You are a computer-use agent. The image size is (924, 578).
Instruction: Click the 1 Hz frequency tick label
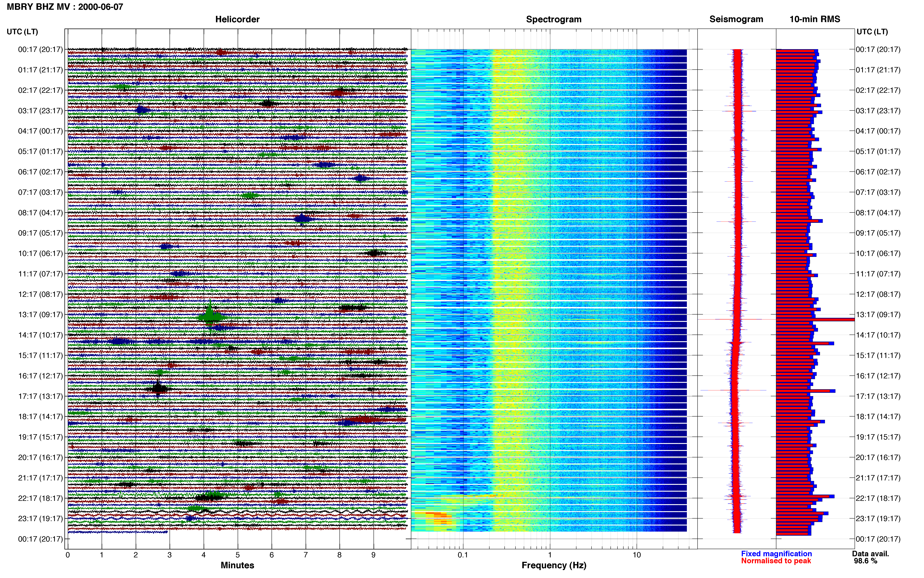click(x=550, y=555)
